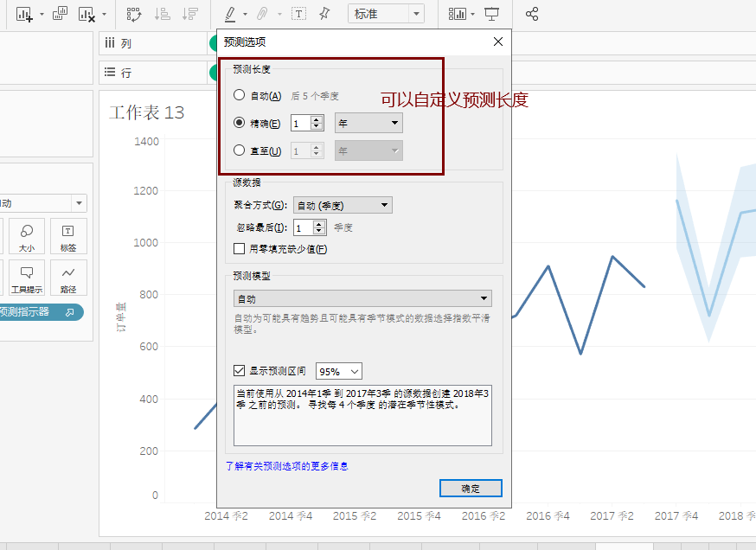Screen dimensions: 756x550
Task: Open the 工具提示 (Tooltip) marks card
Action: point(27,278)
